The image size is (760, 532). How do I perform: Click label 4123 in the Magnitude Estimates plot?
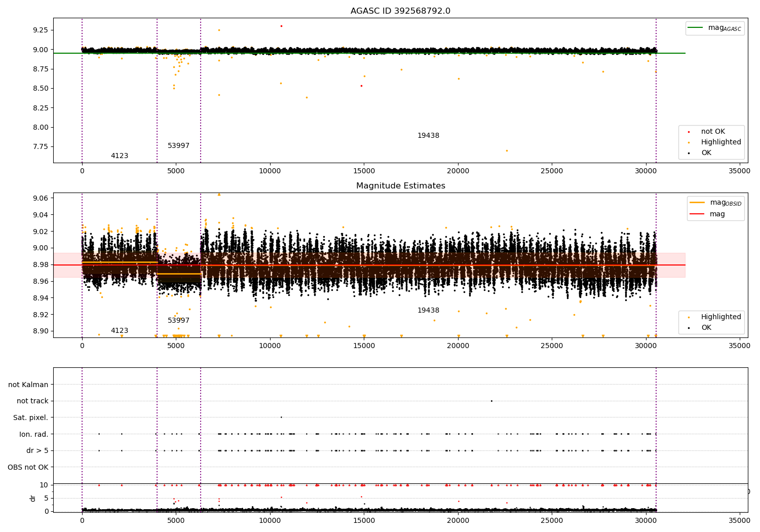(x=120, y=331)
